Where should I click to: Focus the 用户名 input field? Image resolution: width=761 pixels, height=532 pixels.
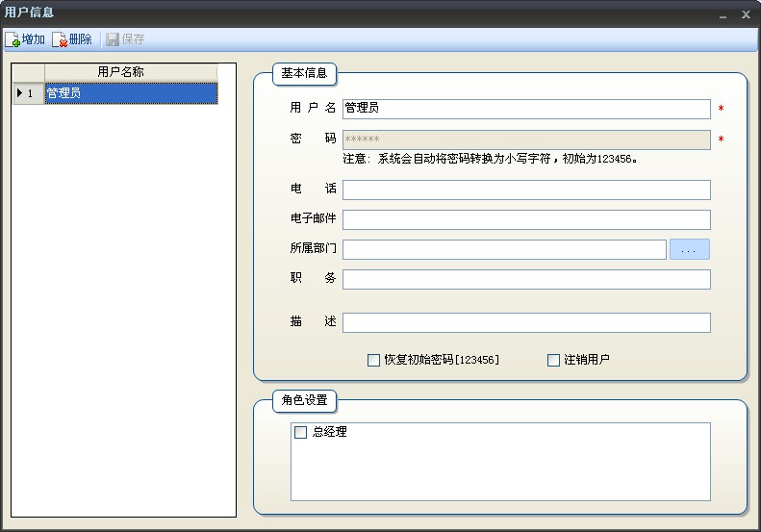[x=526, y=109]
